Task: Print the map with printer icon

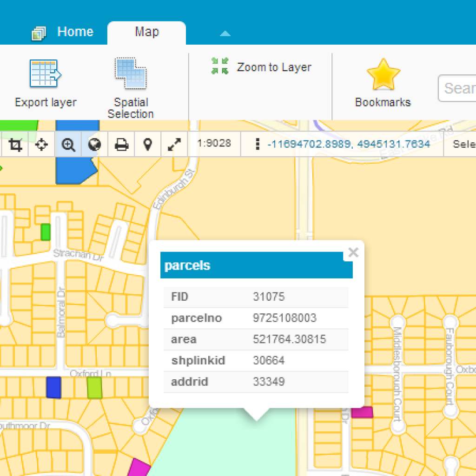Action: click(121, 145)
